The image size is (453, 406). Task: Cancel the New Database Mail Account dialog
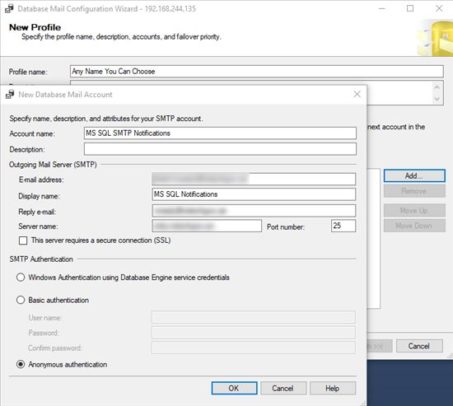click(x=283, y=388)
